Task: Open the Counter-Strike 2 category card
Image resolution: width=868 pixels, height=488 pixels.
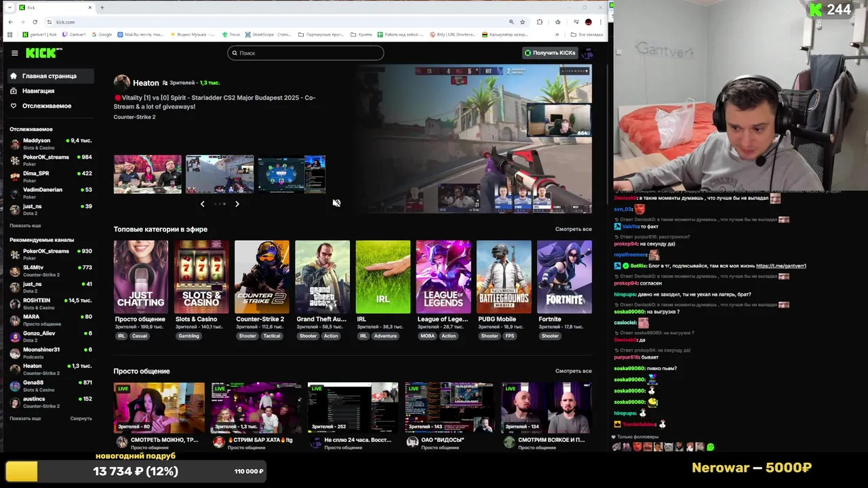Action: [x=262, y=277]
